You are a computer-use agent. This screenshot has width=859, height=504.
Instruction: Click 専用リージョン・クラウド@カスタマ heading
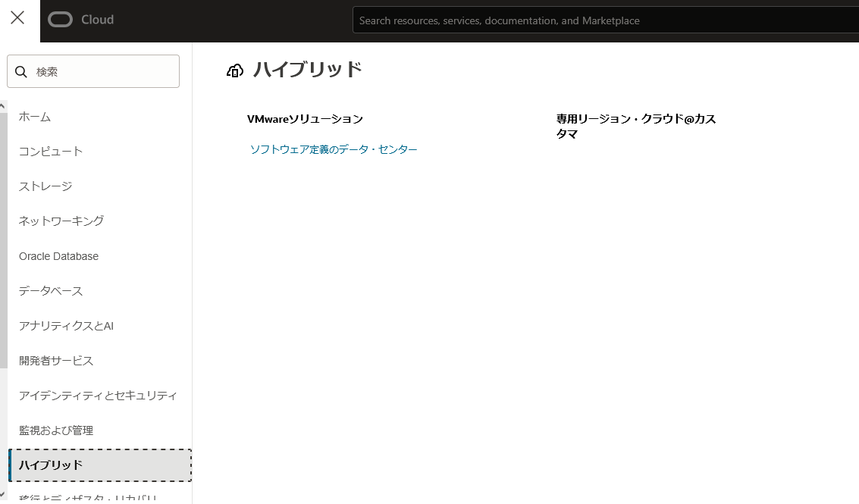636,127
